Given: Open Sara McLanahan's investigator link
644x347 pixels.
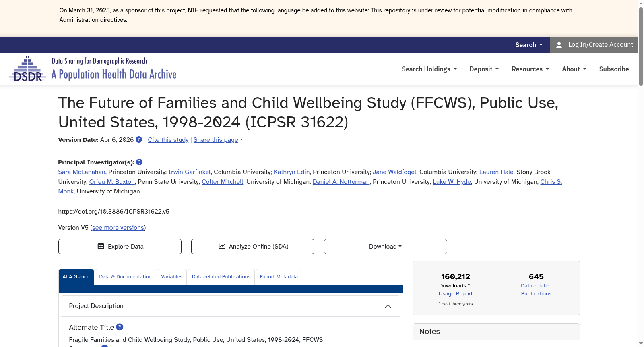Looking at the screenshot, I should (x=82, y=172).
